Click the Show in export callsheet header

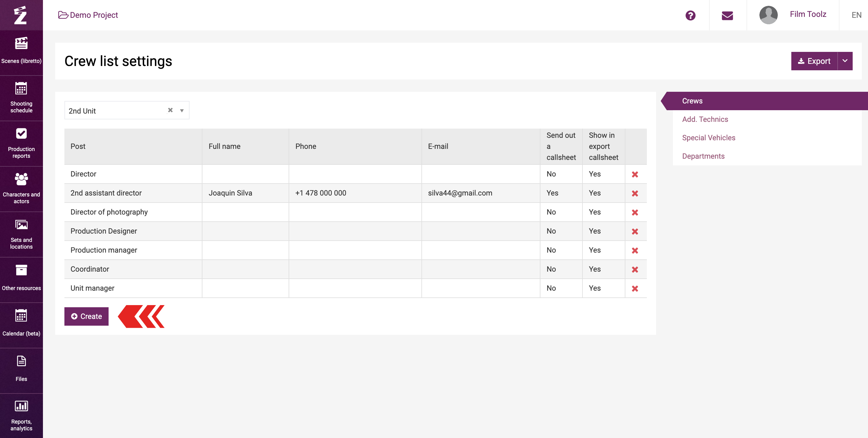(604, 146)
